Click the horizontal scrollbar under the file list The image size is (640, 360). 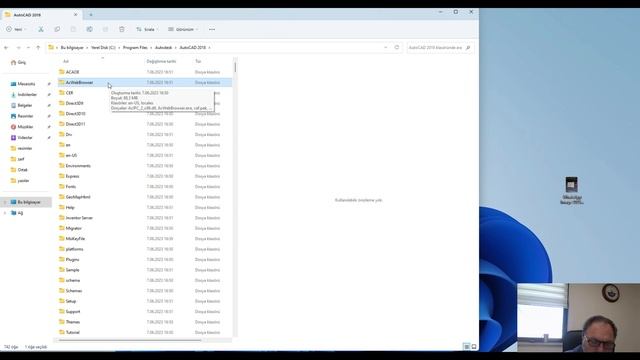[130, 340]
